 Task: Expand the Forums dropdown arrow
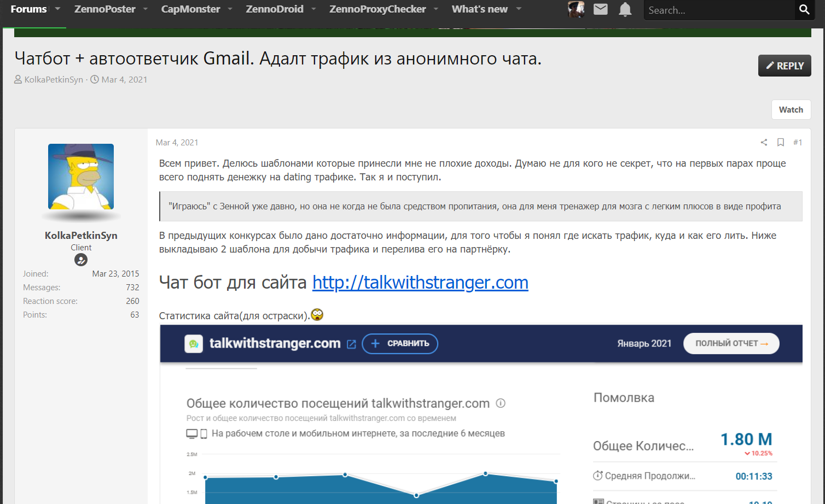tap(57, 9)
